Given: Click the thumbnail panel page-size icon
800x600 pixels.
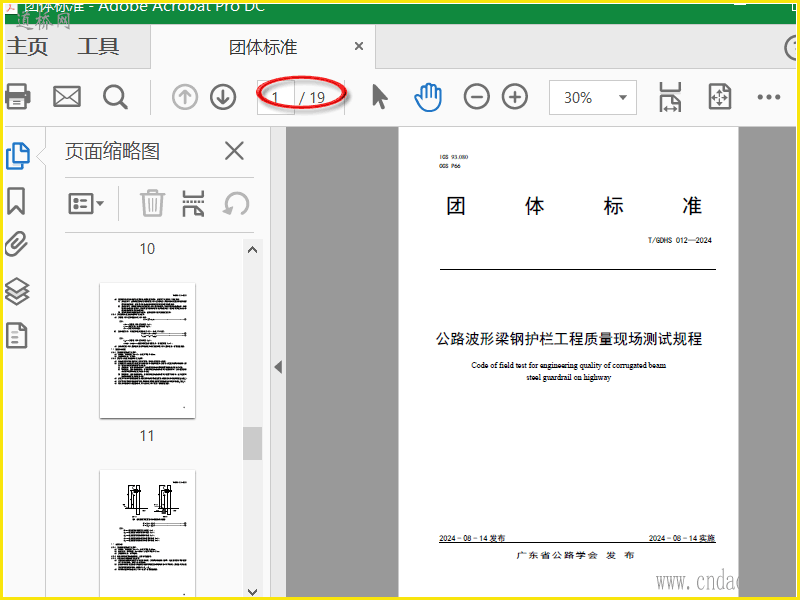Looking at the screenshot, I should click(193, 204).
